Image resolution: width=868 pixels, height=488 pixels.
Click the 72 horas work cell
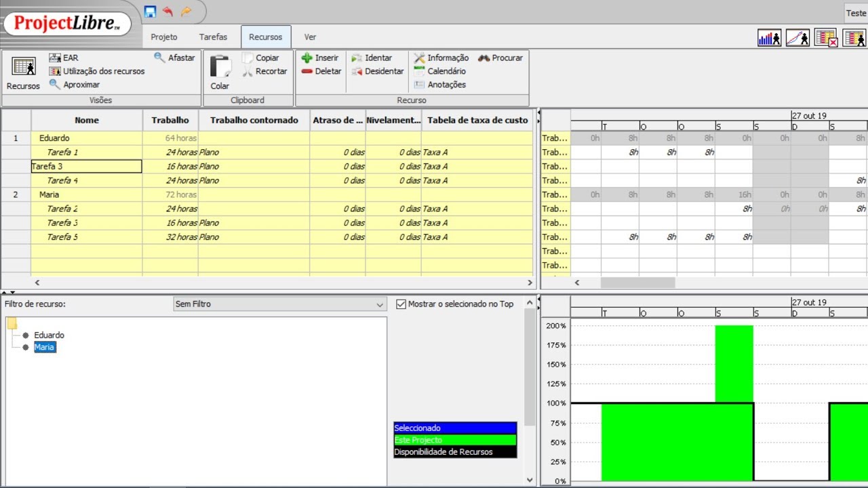point(170,195)
